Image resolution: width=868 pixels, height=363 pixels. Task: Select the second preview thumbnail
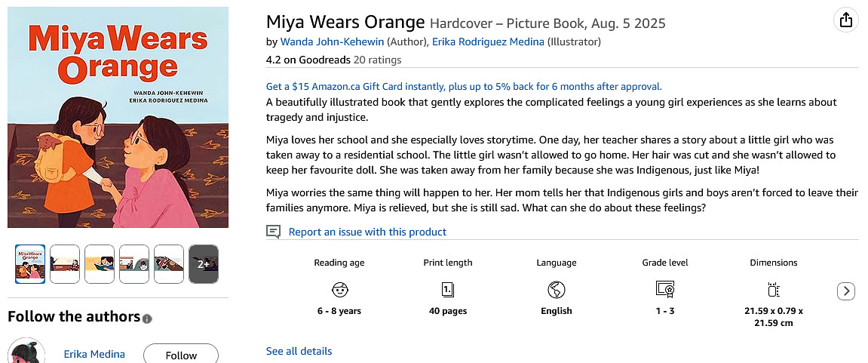click(65, 264)
